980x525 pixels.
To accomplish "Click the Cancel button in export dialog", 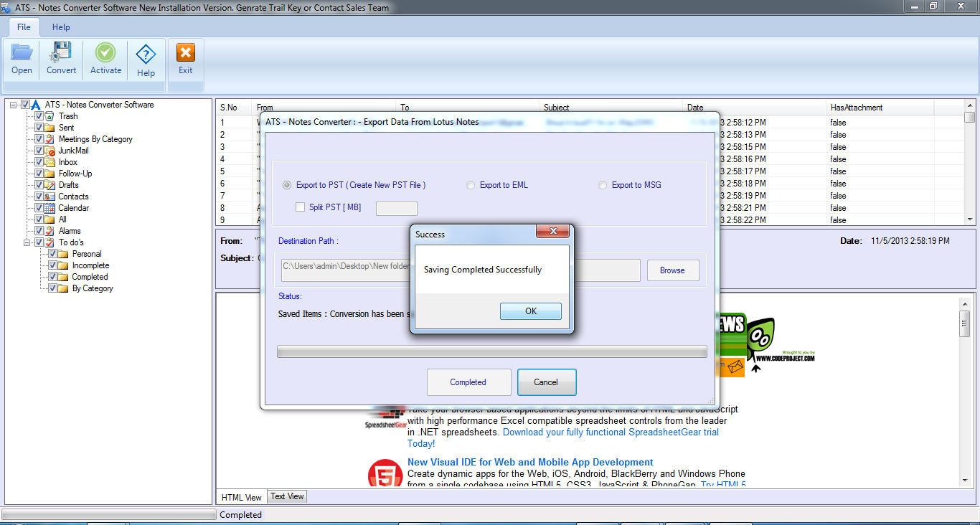I will coord(546,382).
